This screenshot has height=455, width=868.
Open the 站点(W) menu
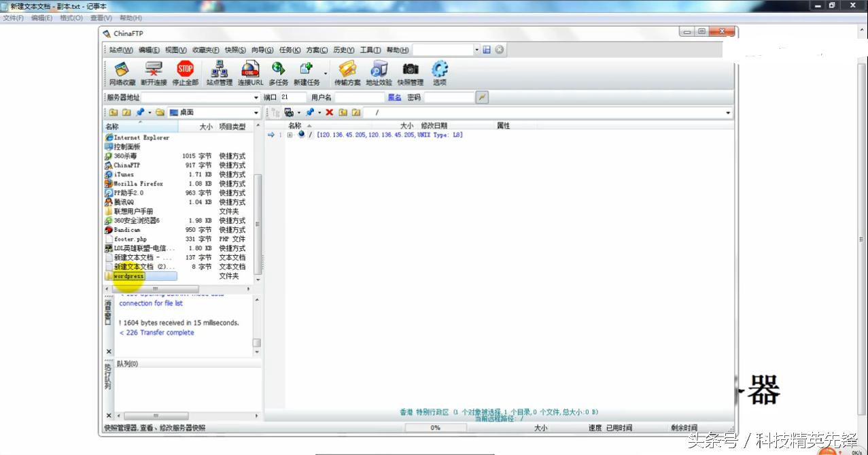(x=120, y=50)
